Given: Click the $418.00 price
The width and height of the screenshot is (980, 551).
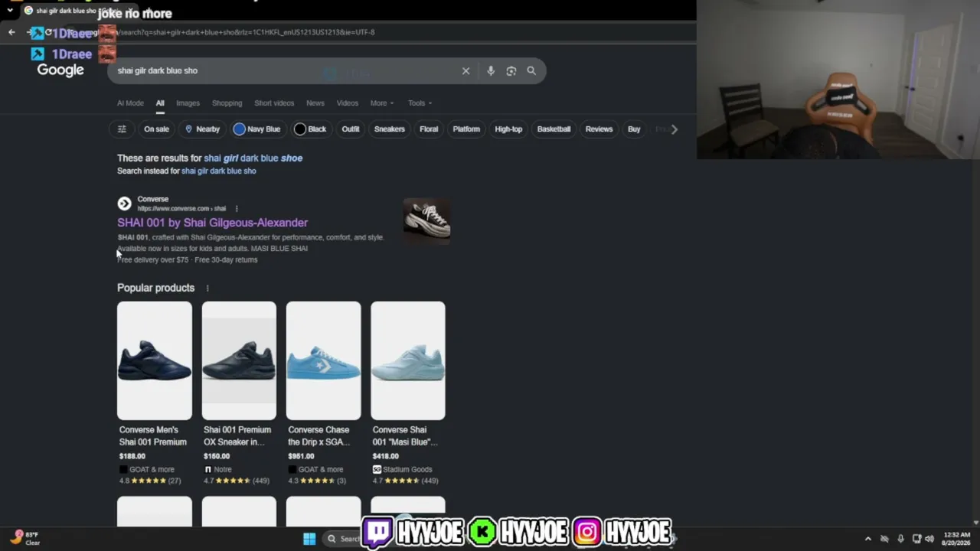Looking at the screenshot, I should 385,456.
